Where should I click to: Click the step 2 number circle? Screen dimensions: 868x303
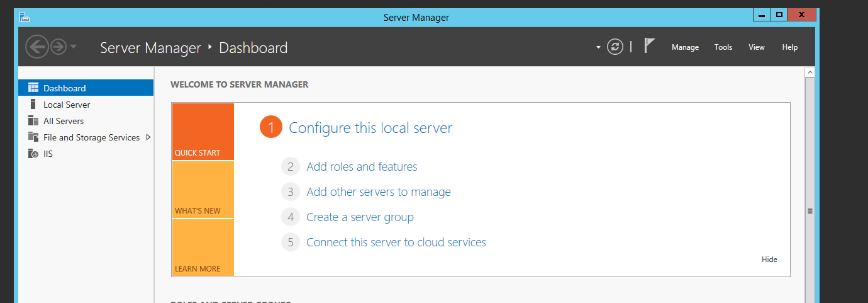[x=291, y=167]
